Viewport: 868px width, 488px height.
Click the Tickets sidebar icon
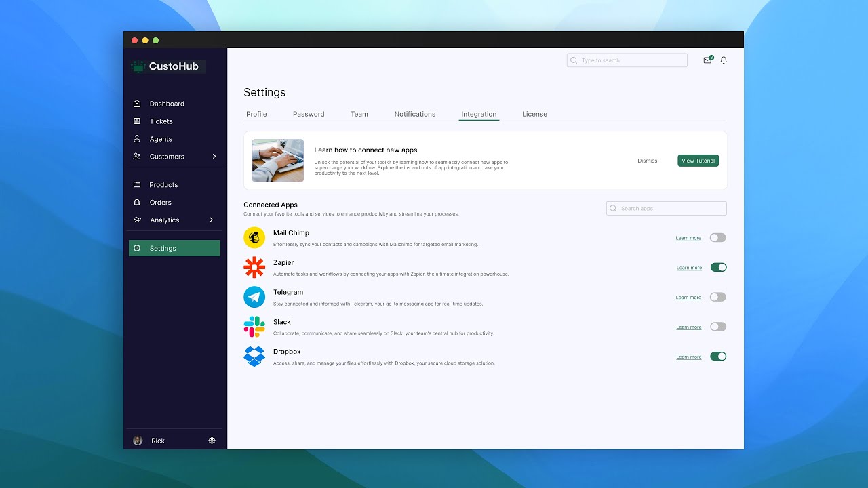point(137,121)
